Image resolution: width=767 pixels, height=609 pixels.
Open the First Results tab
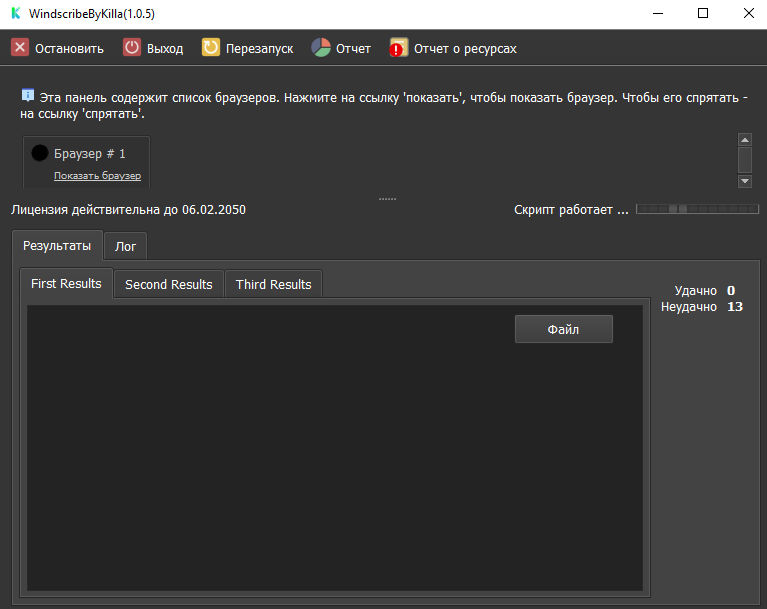point(66,284)
